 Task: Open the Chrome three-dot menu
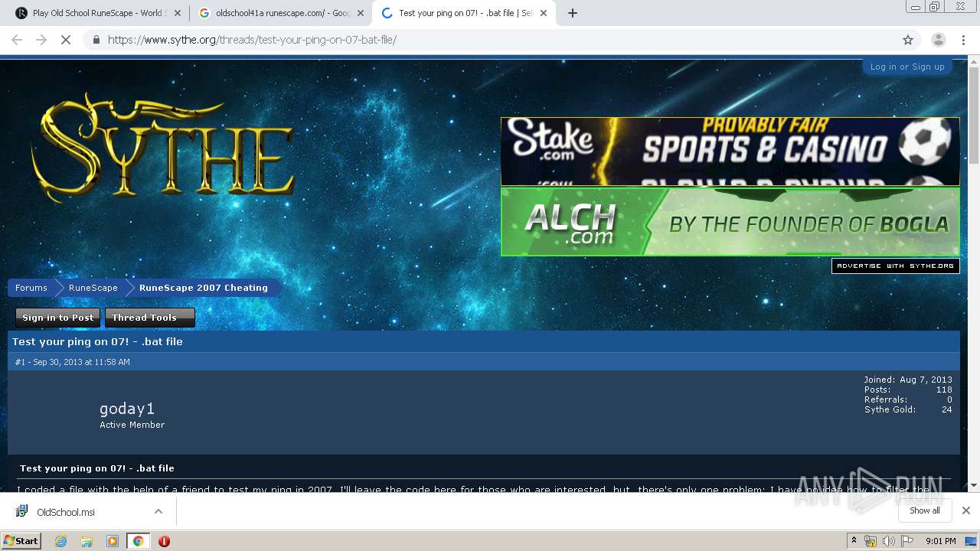tap(963, 40)
